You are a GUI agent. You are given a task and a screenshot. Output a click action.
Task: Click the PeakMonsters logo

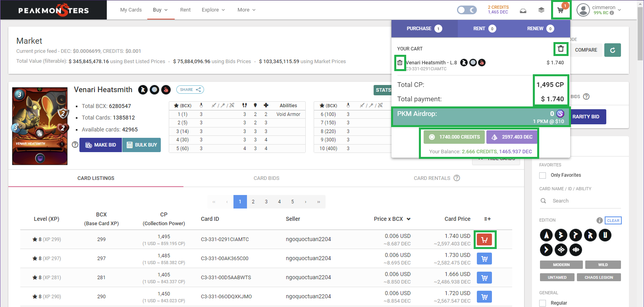point(54,10)
